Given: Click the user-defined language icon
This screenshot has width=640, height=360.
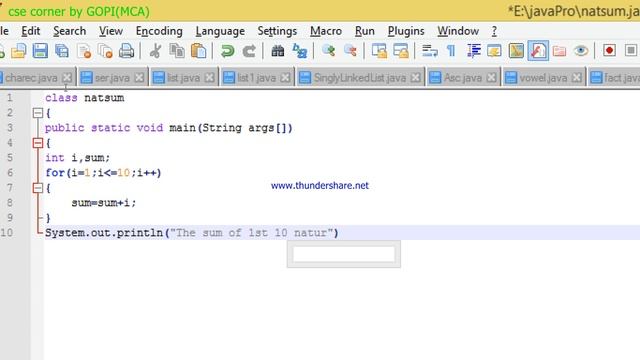Looking at the screenshot, I should 494,51.
